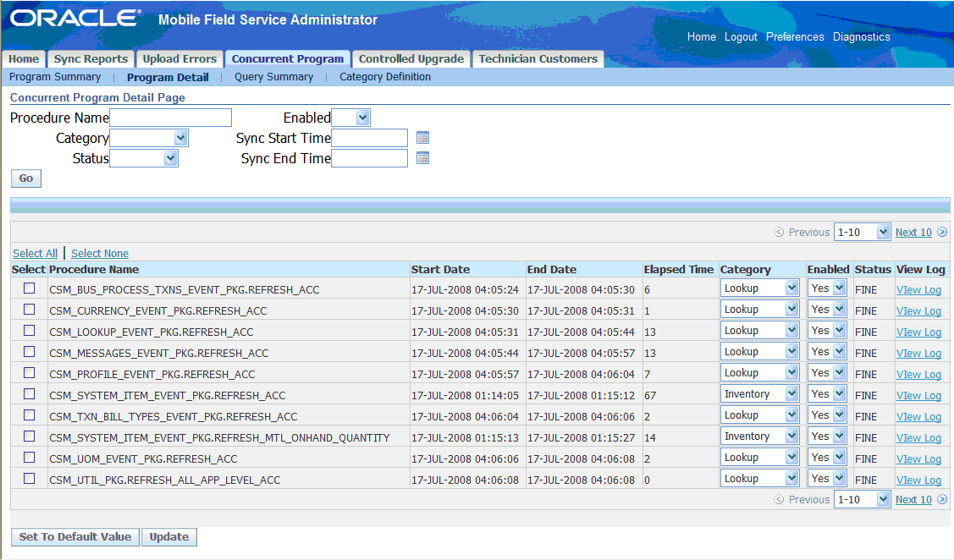Click the Go button
The image size is (954, 560).
pos(26,178)
